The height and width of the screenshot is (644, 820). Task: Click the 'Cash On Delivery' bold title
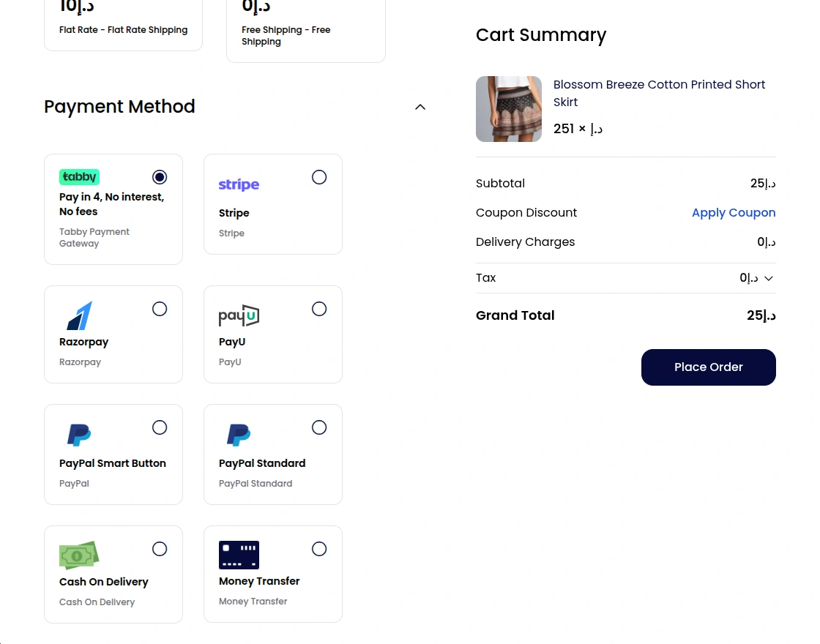pyautogui.click(x=103, y=582)
